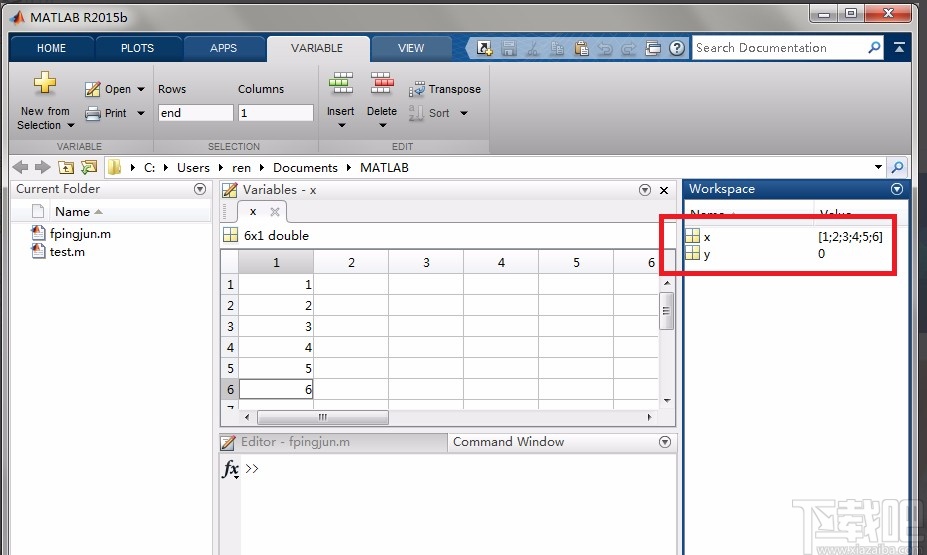Select the VARIABLE tab
This screenshot has width=927, height=555.
pos(317,48)
